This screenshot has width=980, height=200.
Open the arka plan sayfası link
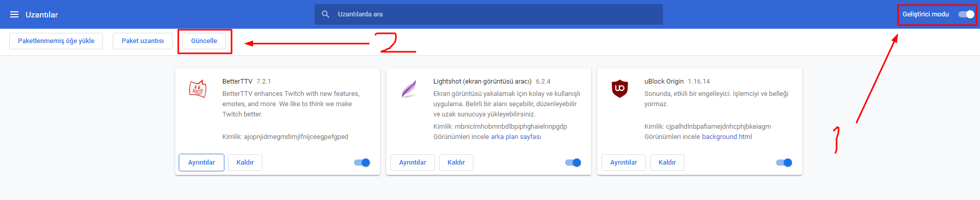pos(516,137)
